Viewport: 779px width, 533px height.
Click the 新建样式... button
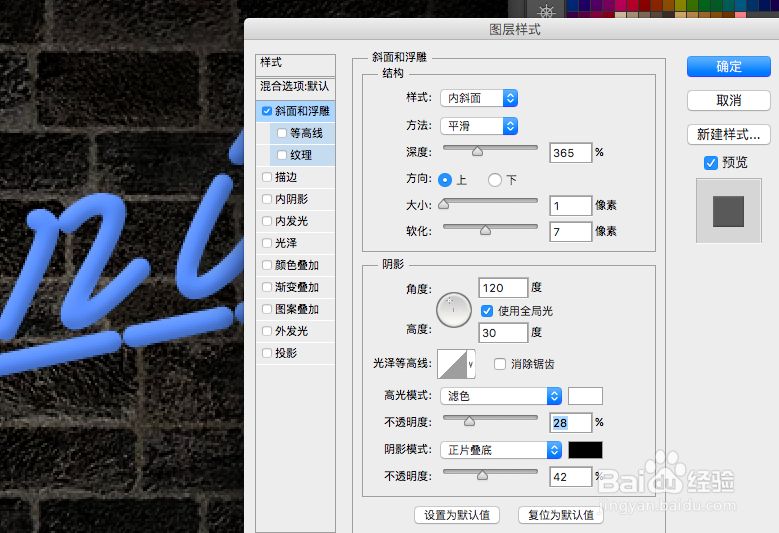[x=729, y=134]
